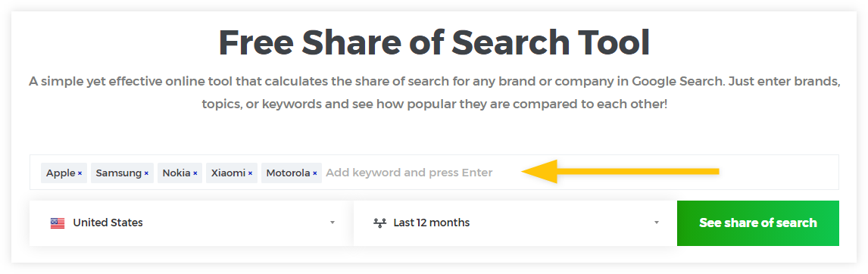Click the United States flag icon
This screenshot has width=868, height=274.
58,223
